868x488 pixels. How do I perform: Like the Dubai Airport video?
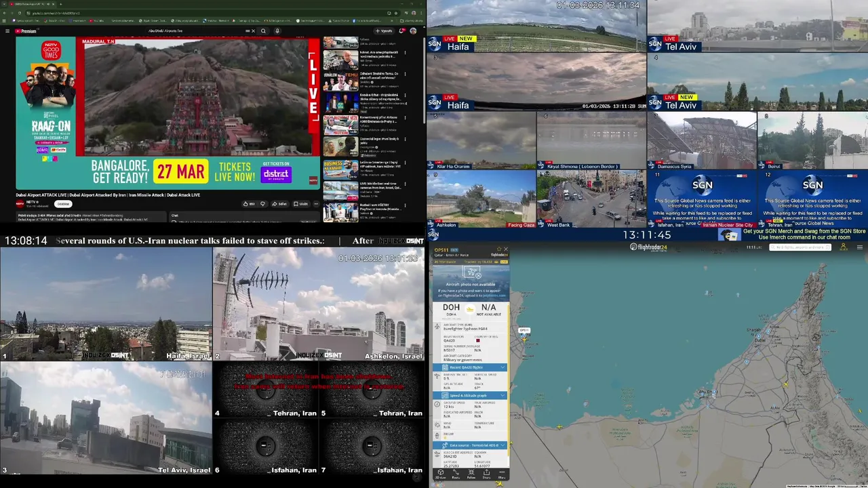click(249, 204)
